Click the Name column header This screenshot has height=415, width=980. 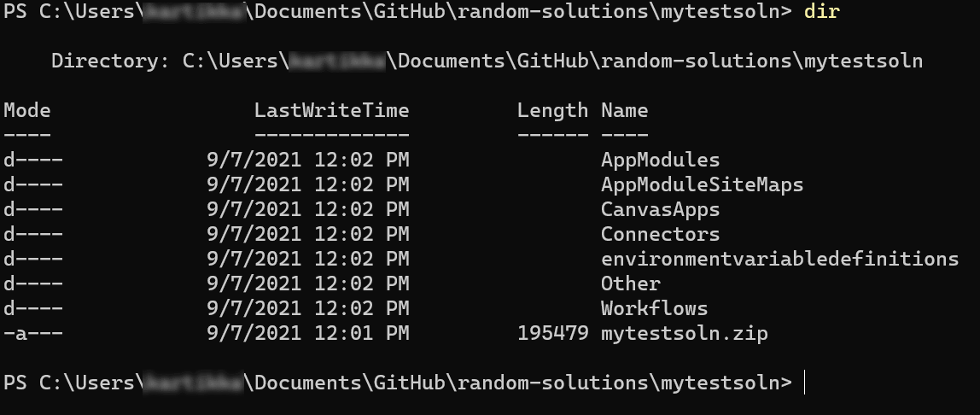pyautogui.click(x=624, y=111)
